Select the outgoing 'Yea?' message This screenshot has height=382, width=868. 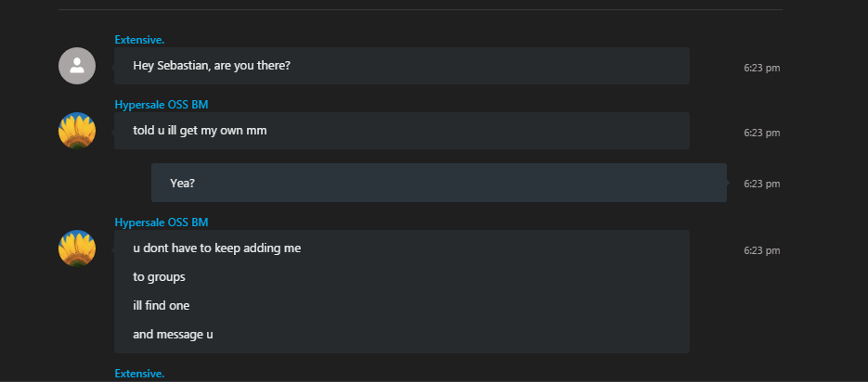[439, 183]
